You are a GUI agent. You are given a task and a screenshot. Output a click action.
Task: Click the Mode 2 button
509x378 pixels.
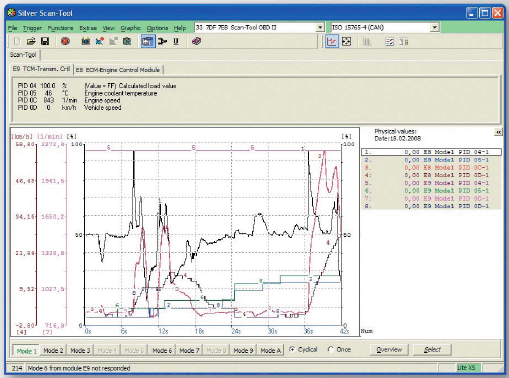click(x=53, y=350)
